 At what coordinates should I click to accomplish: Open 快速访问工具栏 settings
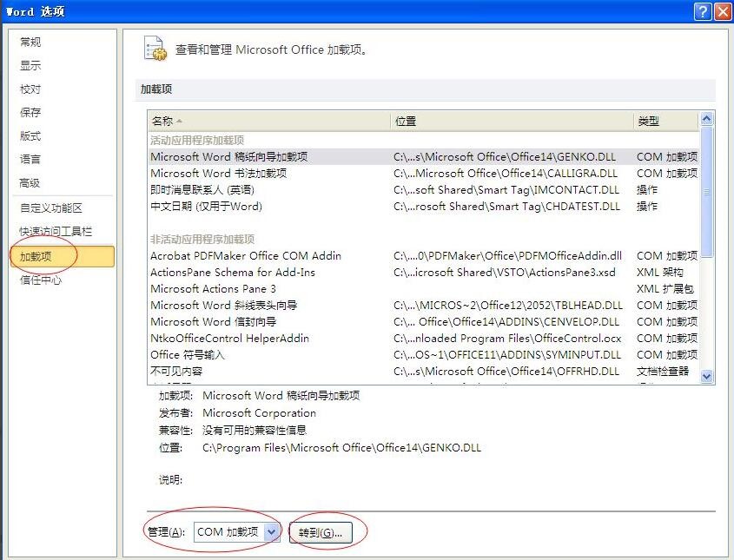coord(56,232)
